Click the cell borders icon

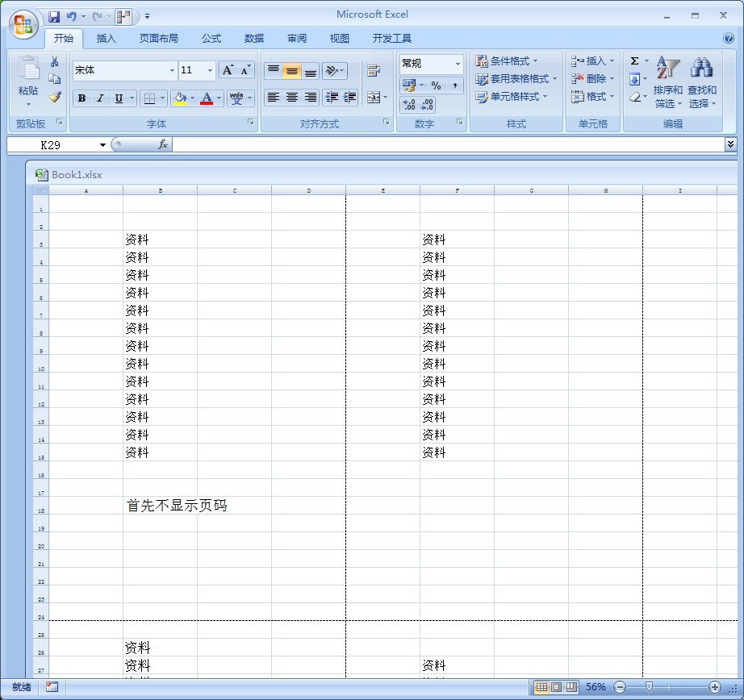pyautogui.click(x=149, y=98)
